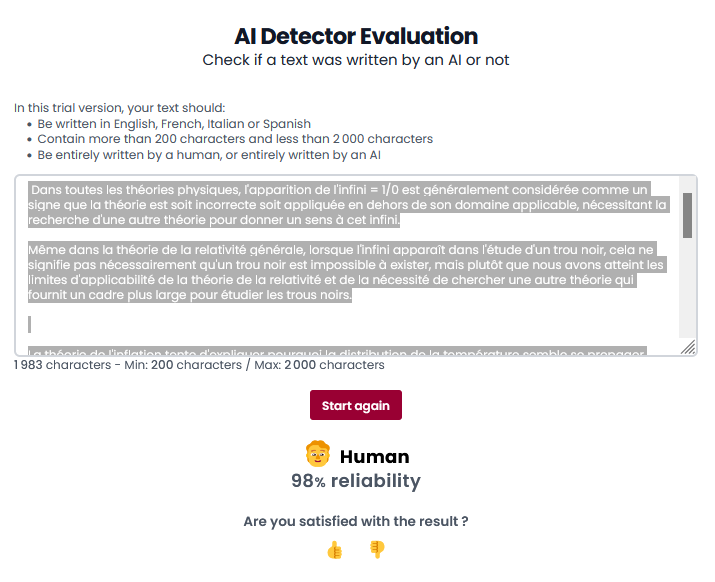Click the "Are you satisfied with the result ?" prompt

pyautogui.click(x=356, y=521)
